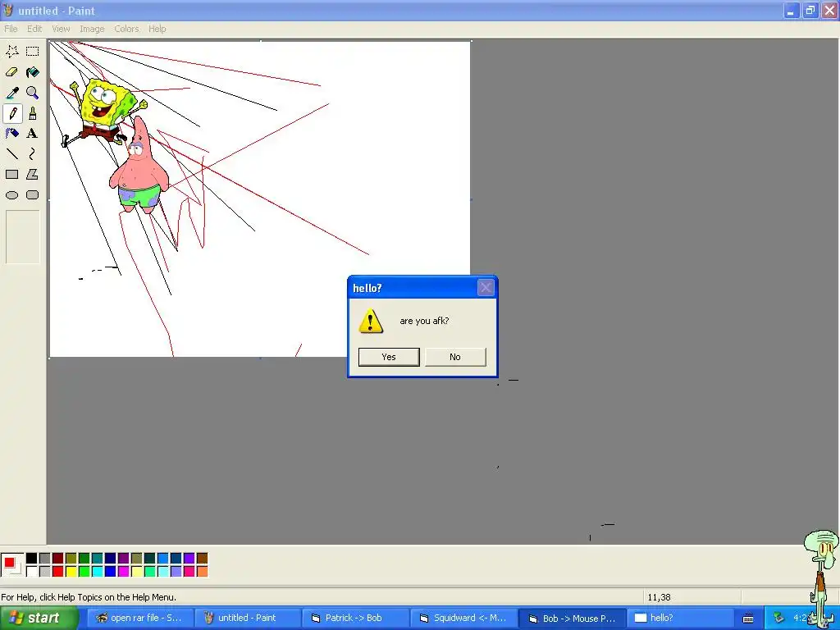This screenshot has width=840, height=630.
Task: Pick the Fill With Color bucket tool
Action: point(33,72)
